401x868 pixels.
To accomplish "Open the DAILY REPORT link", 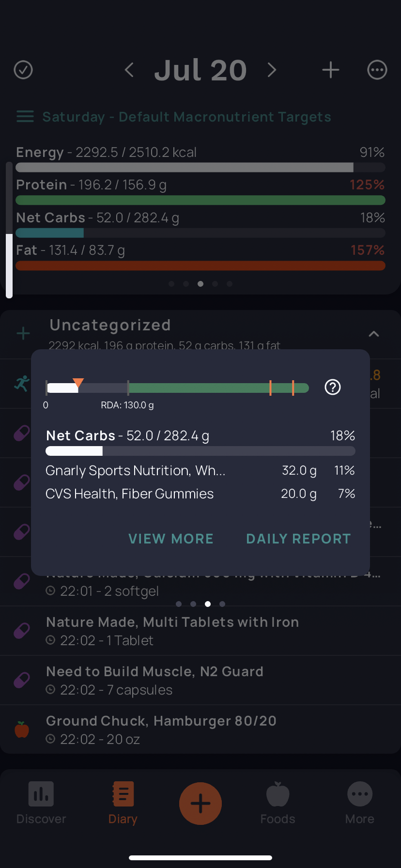I will click(298, 539).
